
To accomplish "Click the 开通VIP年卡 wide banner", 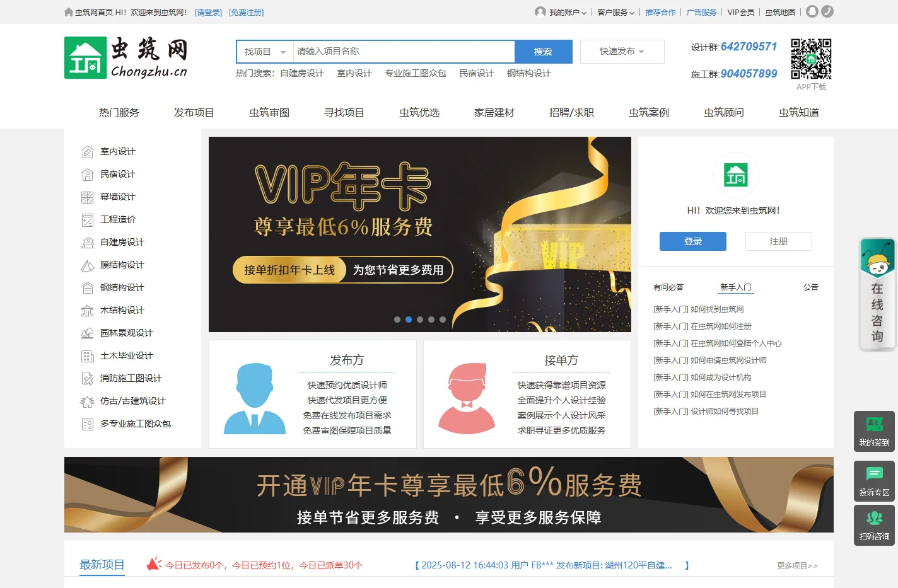I will pyautogui.click(x=449, y=495).
